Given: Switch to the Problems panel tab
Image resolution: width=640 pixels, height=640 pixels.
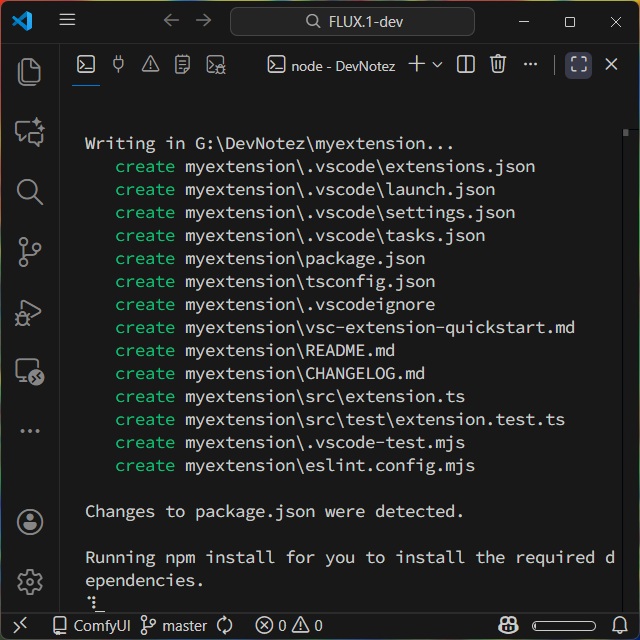Looking at the screenshot, I should [x=150, y=65].
